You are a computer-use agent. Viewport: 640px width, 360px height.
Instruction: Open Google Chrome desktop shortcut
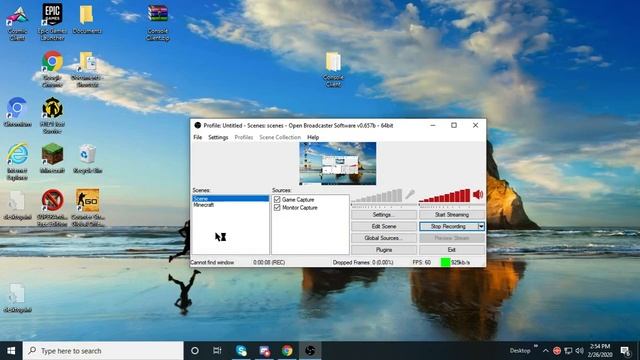pyautogui.click(x=52, y=69)
